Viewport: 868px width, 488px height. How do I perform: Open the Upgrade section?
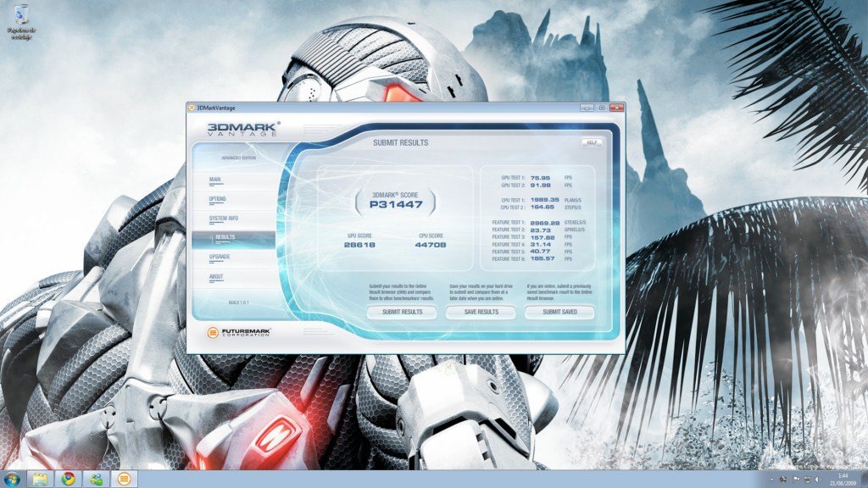tap(220, 258)
